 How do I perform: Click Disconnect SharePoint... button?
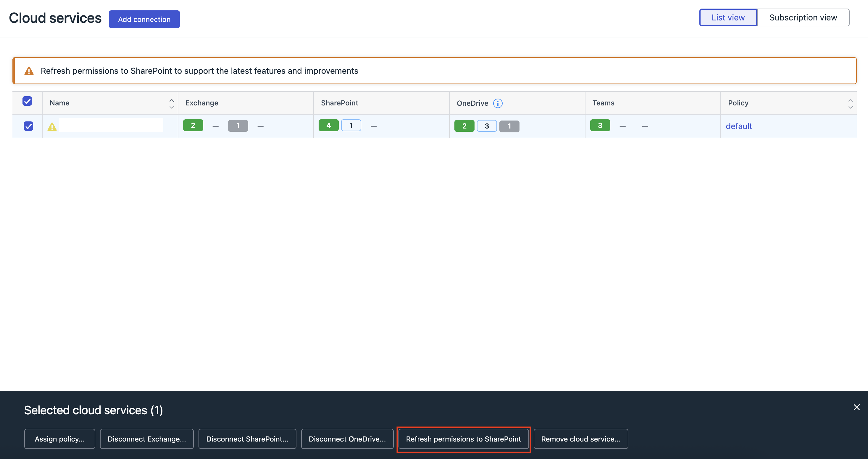(247, 439)
